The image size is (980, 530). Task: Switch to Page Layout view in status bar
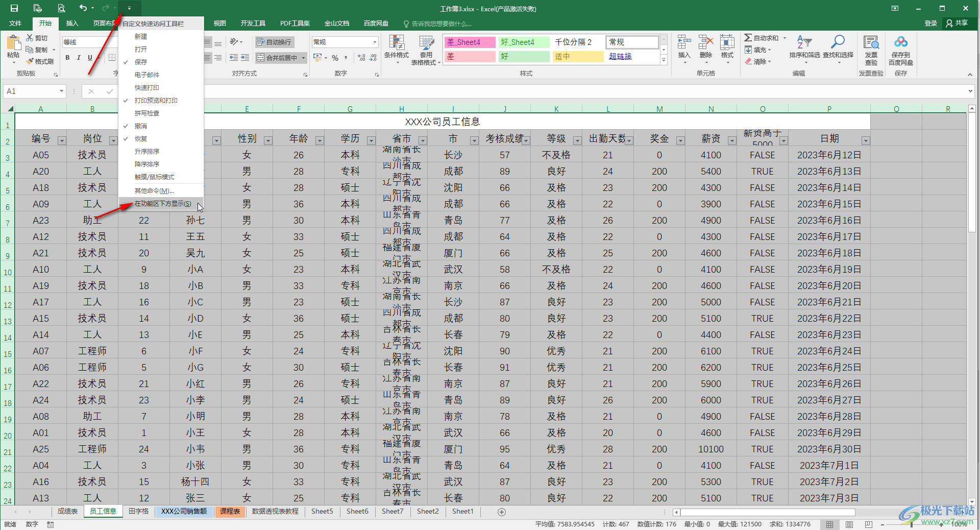tap(849, 524)
